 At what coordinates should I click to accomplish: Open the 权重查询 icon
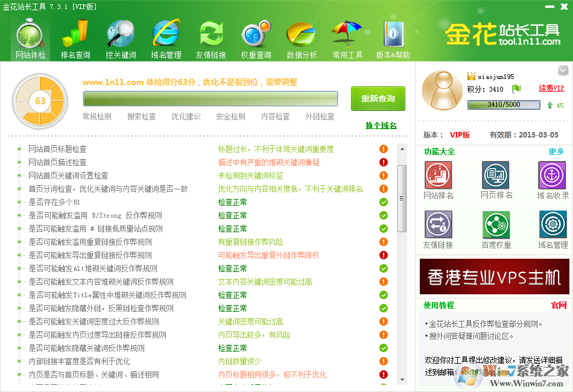[x=256, y=39]
